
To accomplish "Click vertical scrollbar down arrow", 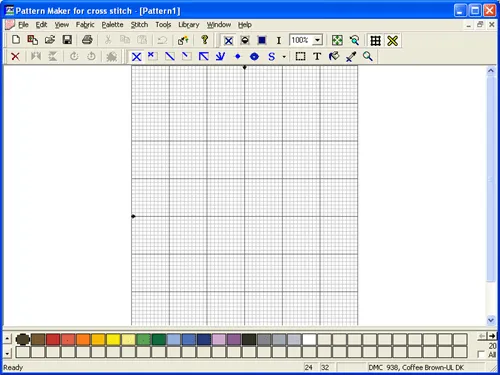I will (x=491, y=320).
